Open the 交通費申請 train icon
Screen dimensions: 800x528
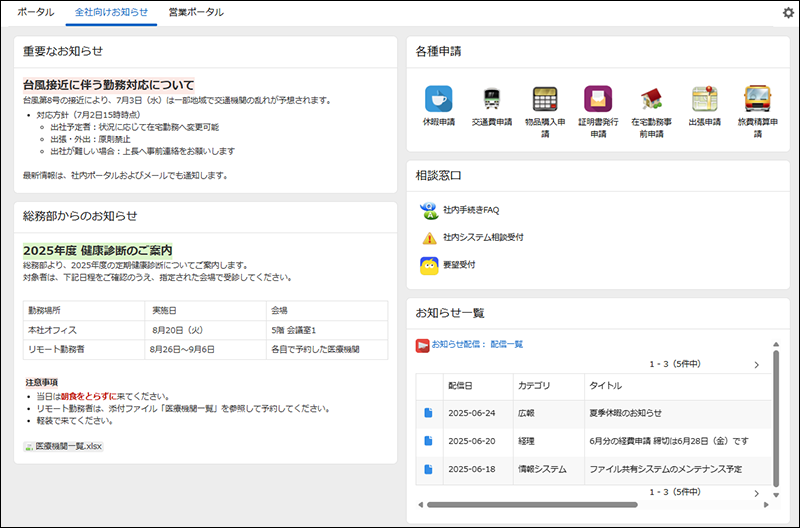tap(491, 98)
